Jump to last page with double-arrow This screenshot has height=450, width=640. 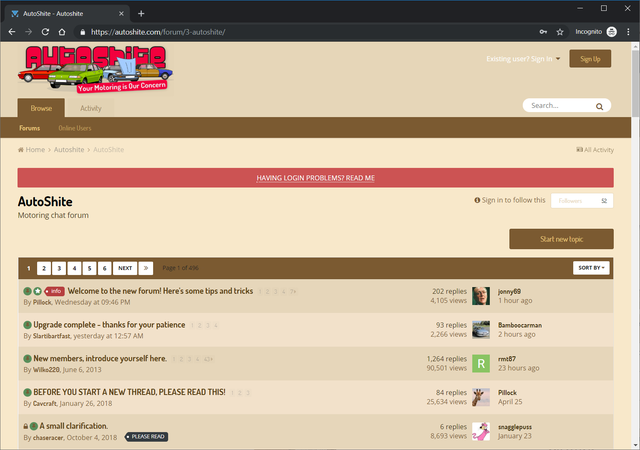pyautogui.click(x=146, y=268)
